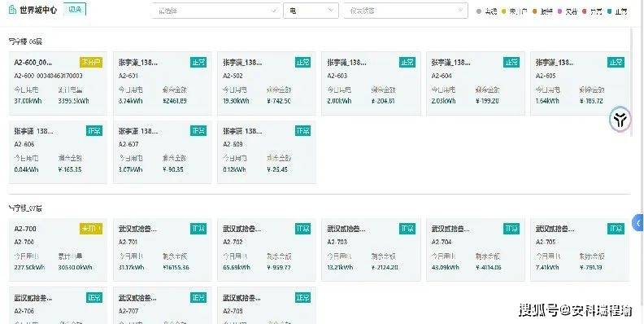Image resolution: width=644 pixels, height=324 pixels.
Task: Open the 请选择 dropdown
Action: (x=216, y=11)
